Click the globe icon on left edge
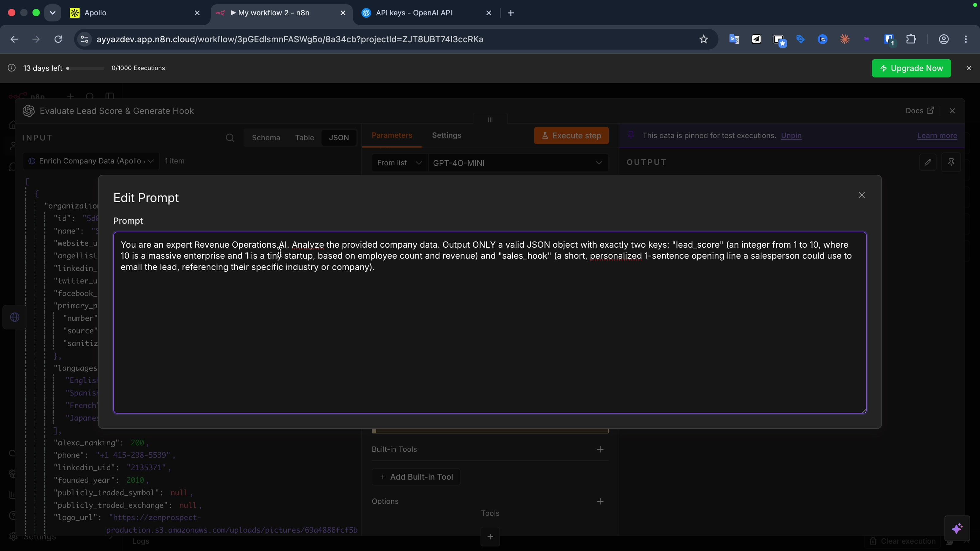 coord(15,317)
